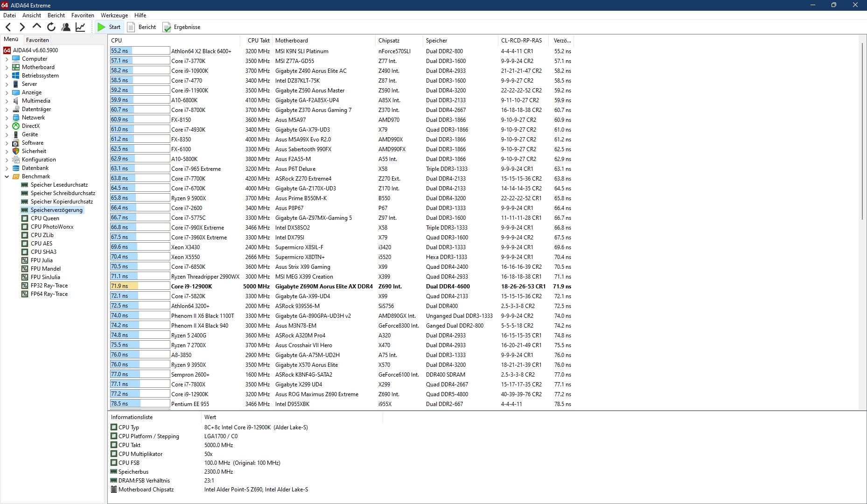The image size is (867, 504).
Task: Click Ryzen 9 5900X row
Action: coord(341,198)
